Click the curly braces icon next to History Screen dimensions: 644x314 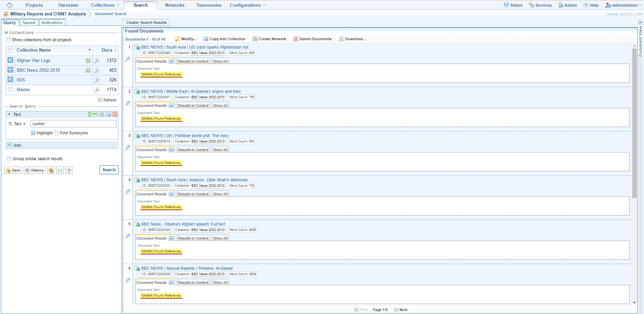(60, 171)
